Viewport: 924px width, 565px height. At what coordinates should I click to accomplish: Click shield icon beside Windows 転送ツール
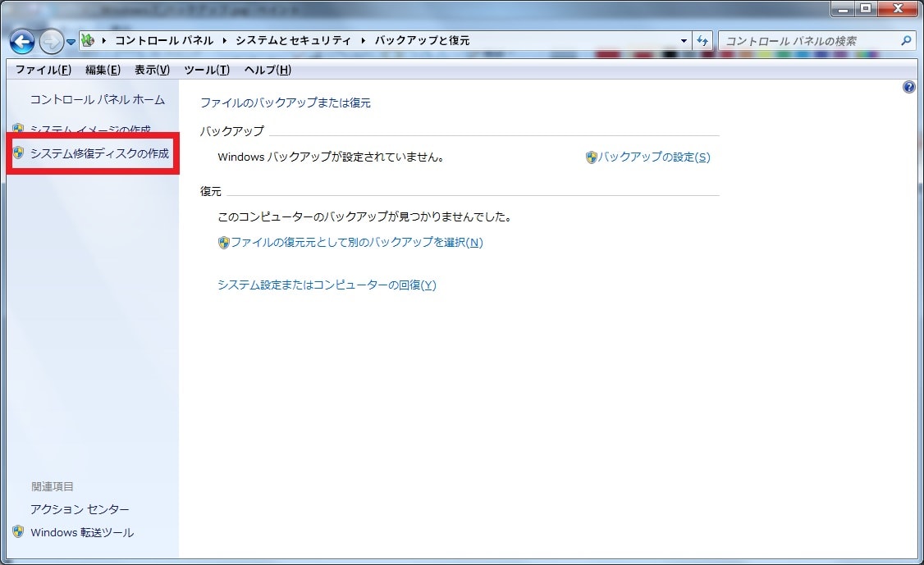(18, 531)
